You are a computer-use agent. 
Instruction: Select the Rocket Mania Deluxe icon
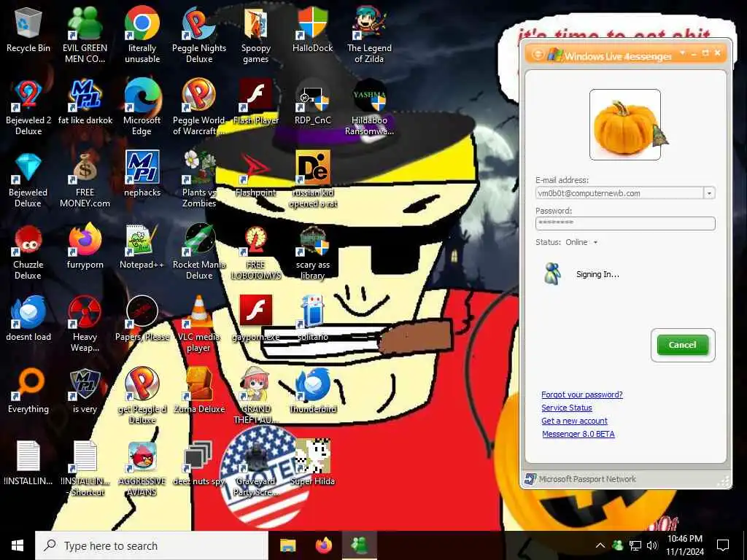click(199, 240)
